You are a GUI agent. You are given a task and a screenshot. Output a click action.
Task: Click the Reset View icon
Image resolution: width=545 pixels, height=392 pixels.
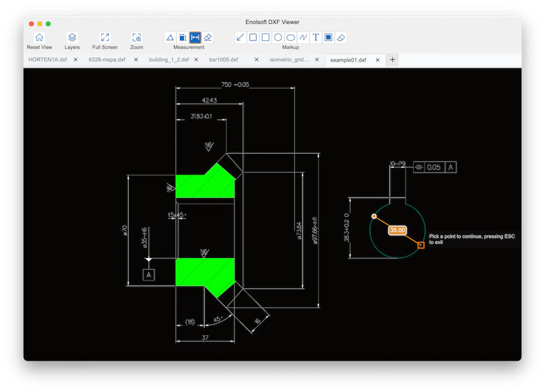tap(40, 37)
